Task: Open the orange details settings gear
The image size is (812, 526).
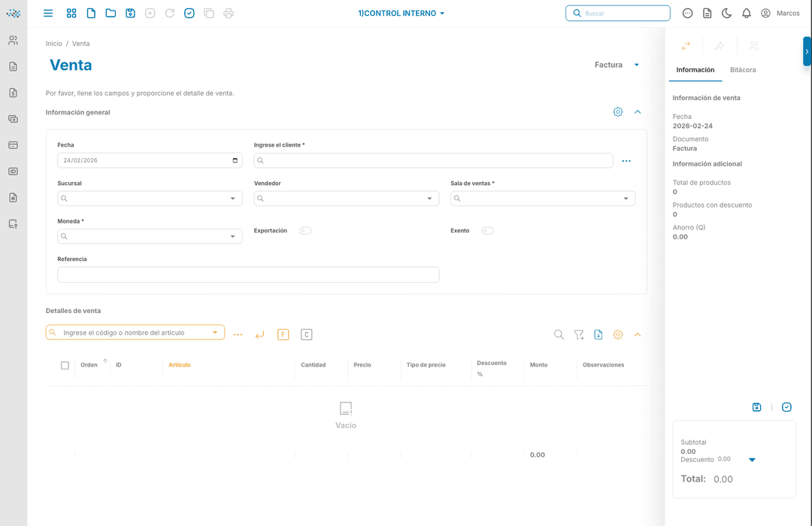Action: [x=618, y=335]
